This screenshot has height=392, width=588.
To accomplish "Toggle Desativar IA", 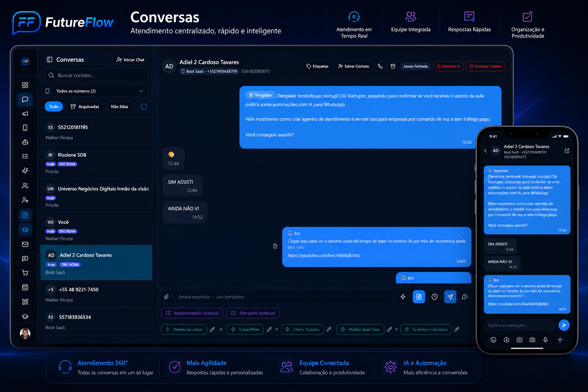I will [449, 66].
